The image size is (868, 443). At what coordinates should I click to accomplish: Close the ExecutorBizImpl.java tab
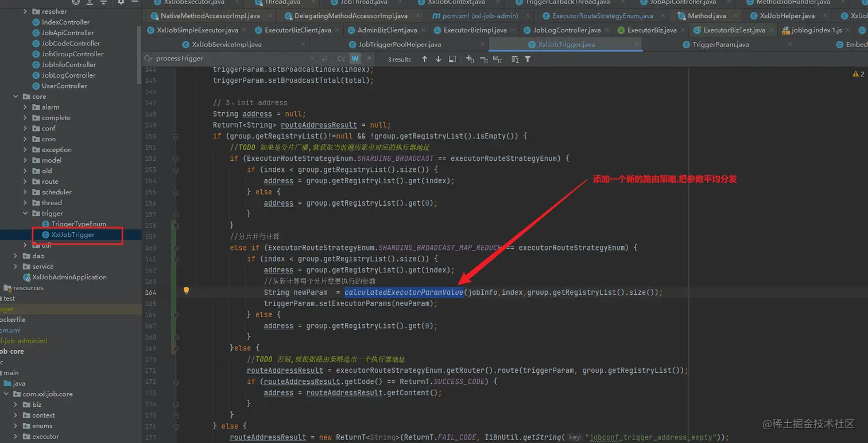[x=513, y=30]
